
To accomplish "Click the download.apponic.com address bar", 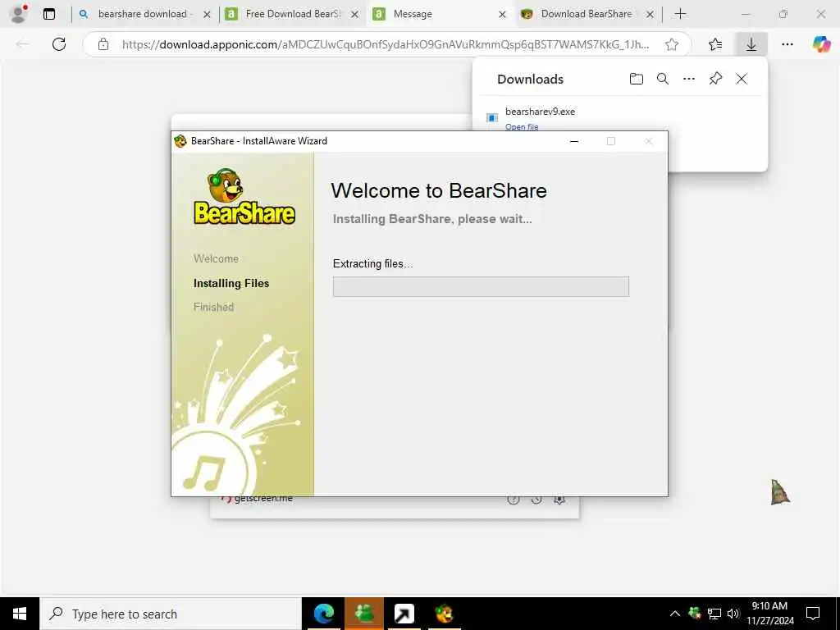I will [386, 44].
